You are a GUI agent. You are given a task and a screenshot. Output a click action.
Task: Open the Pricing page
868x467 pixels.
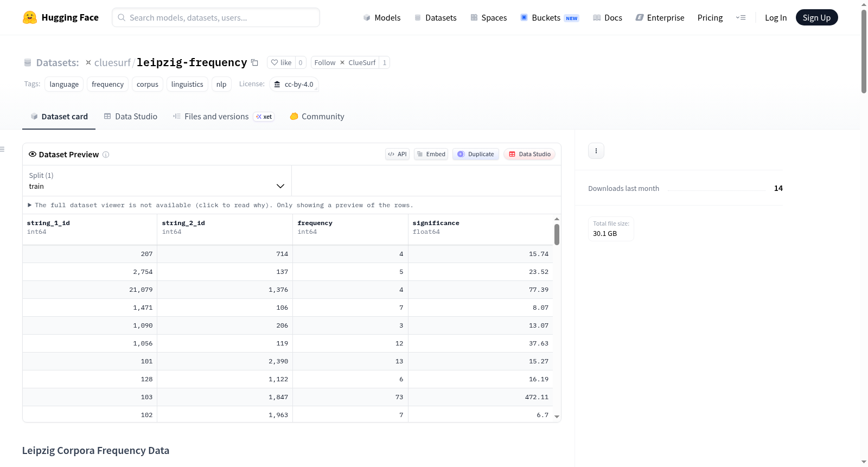point(710,17)
